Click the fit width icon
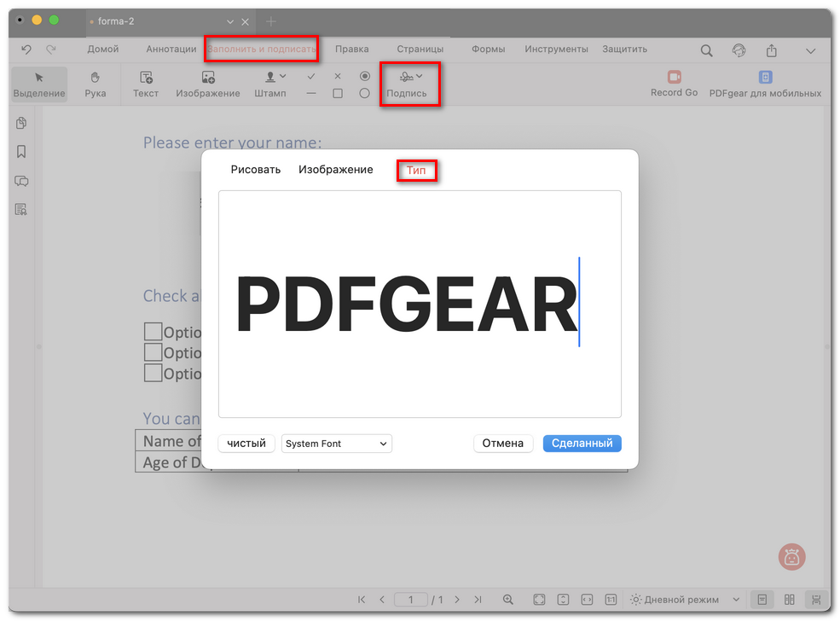The image size is (840, 621). (x=587, y=600)
